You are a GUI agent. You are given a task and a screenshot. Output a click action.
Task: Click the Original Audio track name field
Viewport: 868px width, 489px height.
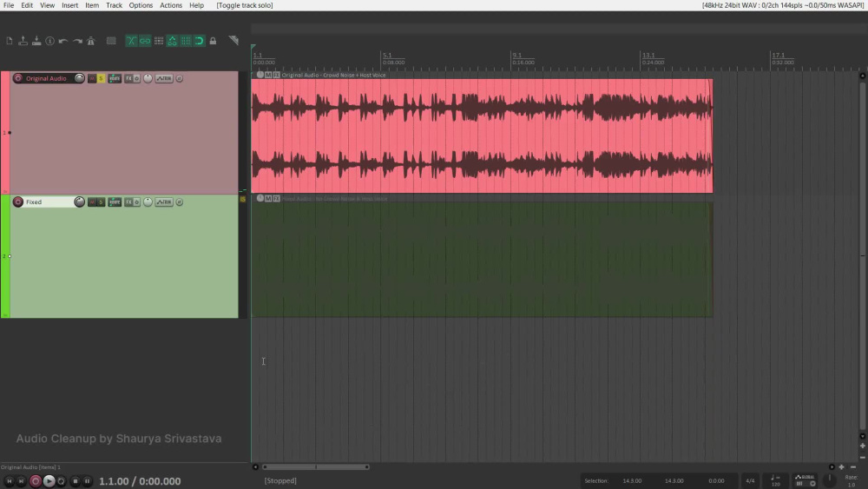coord(49,79)
